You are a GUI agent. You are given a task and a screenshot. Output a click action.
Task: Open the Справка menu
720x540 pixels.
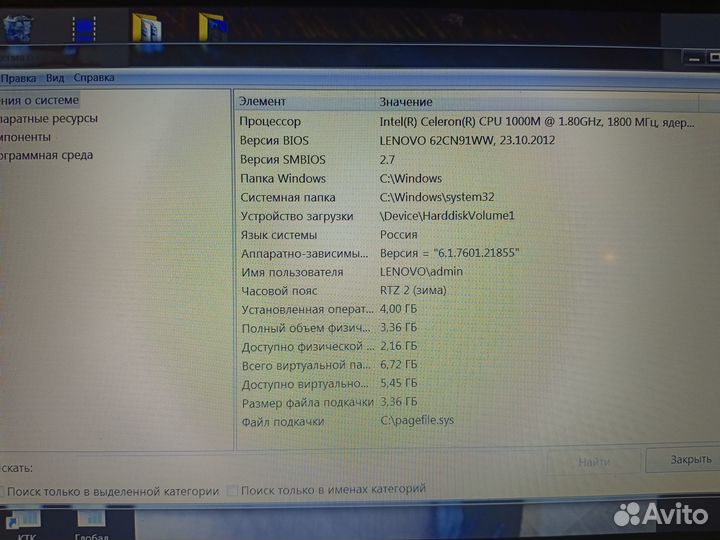[94, 78]
